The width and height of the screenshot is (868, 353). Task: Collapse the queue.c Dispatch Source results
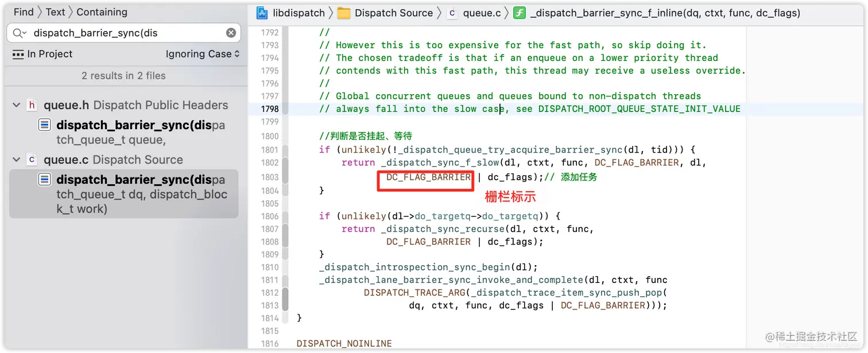coord(15,160)
